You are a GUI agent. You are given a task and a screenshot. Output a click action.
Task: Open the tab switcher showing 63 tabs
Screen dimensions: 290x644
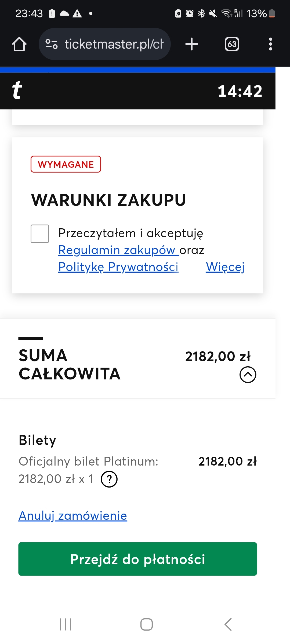[232, 44]
